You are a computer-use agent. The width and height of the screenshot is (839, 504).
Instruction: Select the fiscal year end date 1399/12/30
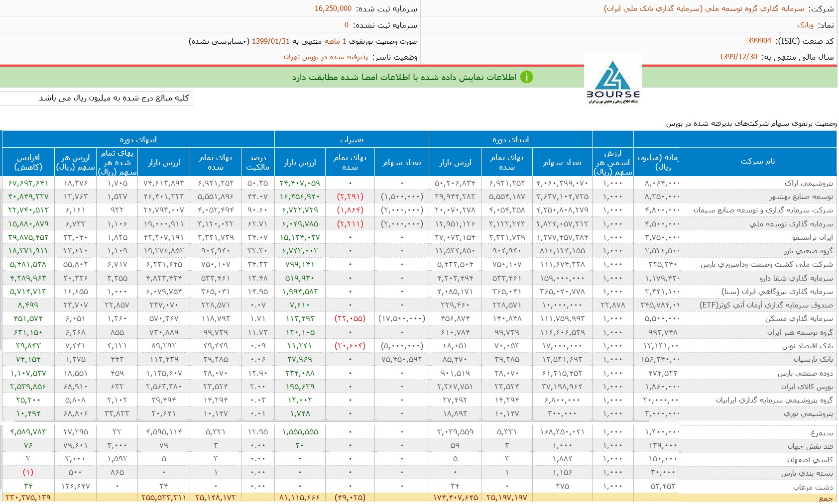(x=738, y=57)
